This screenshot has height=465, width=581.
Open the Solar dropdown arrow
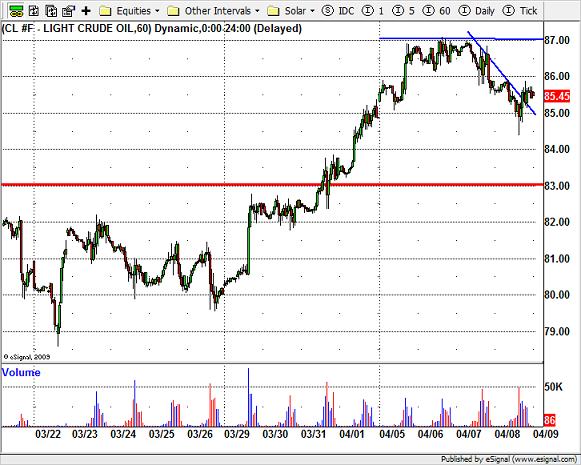(x=313, y=11)
